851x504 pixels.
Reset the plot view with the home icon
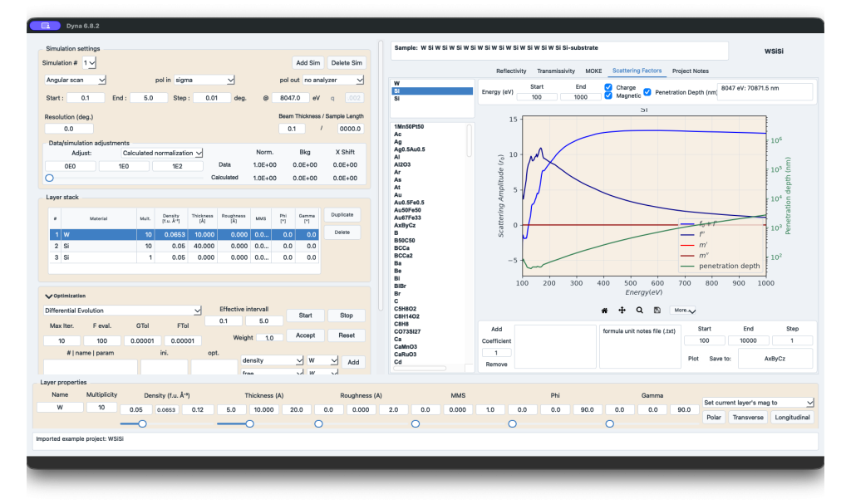[604, 311]
